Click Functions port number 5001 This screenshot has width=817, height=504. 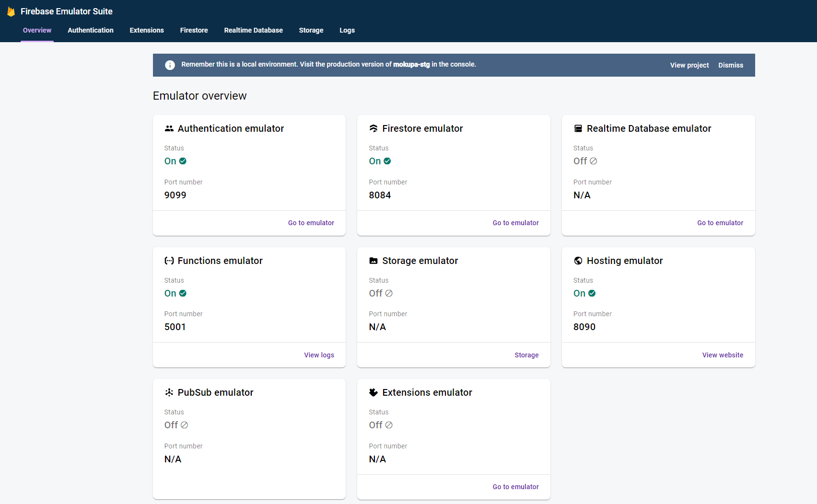175,327
